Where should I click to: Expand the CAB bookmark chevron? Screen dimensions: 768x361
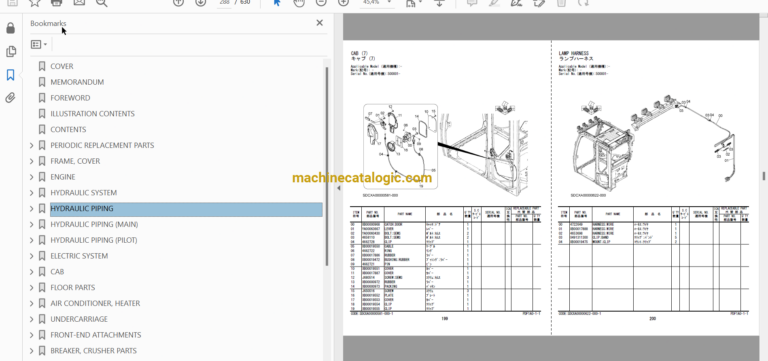(x=32, y=271)
